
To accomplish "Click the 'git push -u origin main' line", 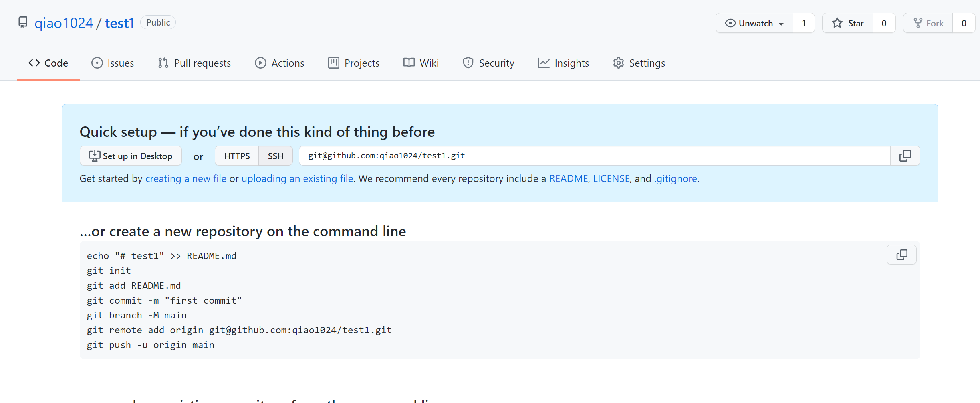I will (x=151, y=345).
